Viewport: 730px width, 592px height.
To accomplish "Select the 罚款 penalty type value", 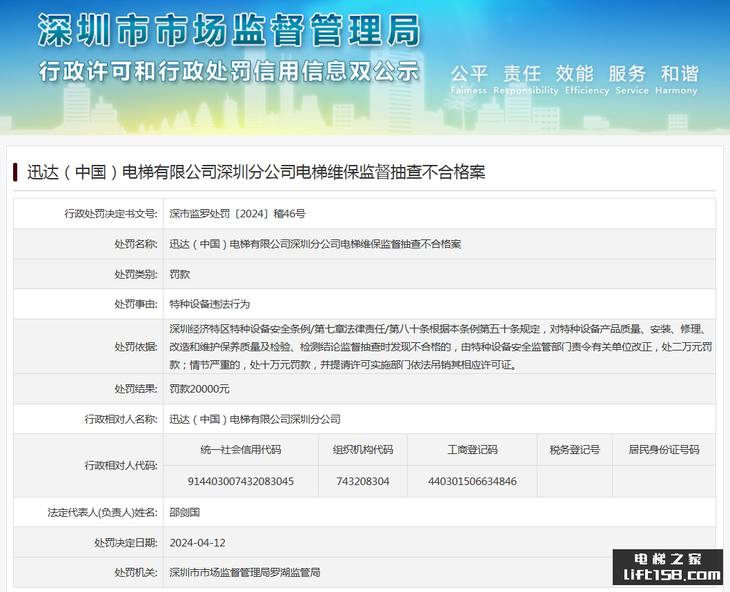I will tap(180, 274).
